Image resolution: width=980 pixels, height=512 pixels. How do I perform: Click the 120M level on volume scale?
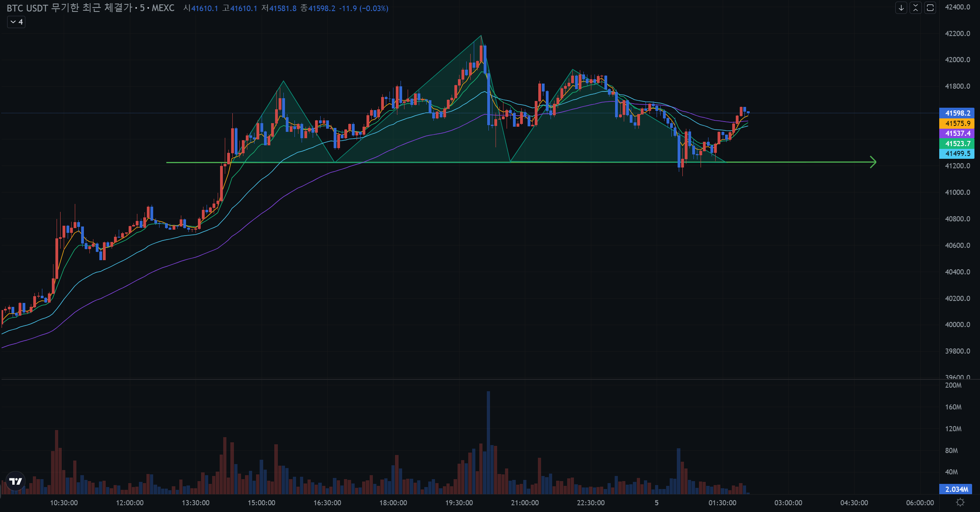953,429
